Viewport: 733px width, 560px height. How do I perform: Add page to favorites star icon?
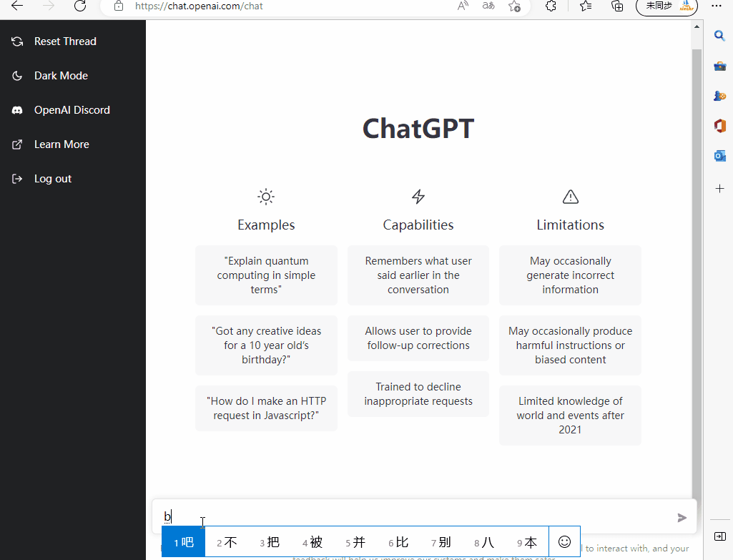click(x=514, y=6)
